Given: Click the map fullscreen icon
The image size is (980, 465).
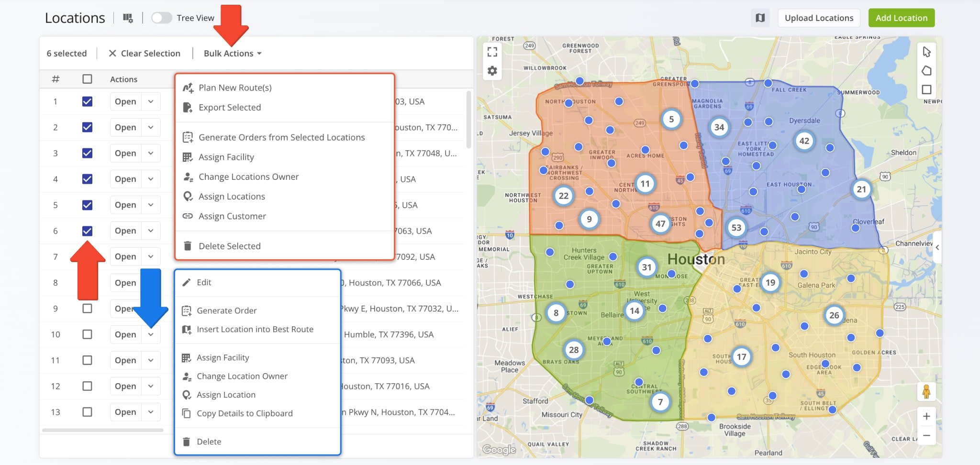Looking at the screenshot, I should [492, 52].
